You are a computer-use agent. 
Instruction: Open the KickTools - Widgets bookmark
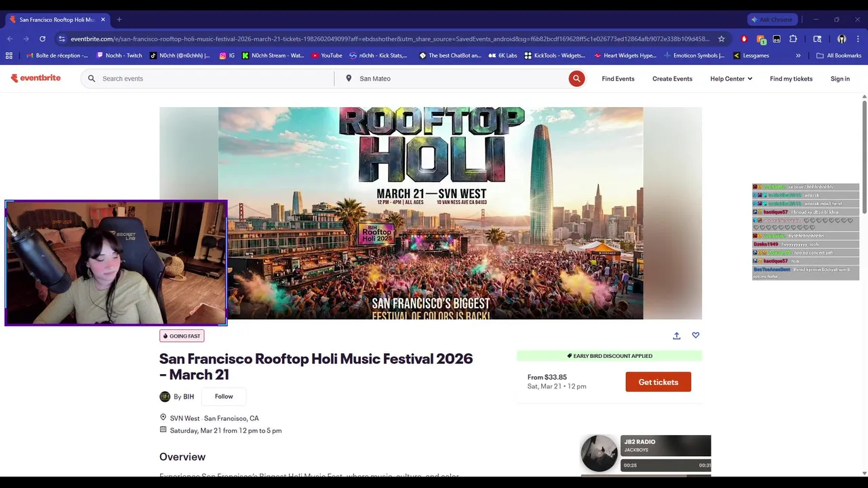(x=555, y=56)
